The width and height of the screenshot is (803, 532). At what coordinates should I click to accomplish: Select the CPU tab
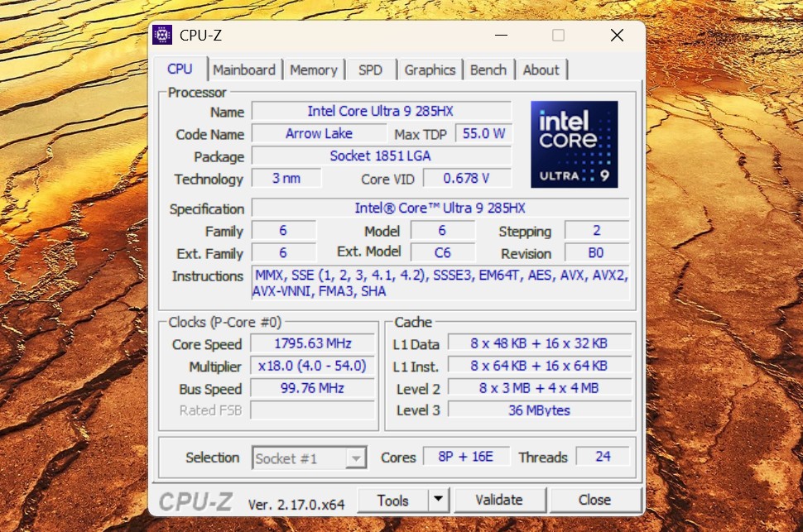coord(180,69)
